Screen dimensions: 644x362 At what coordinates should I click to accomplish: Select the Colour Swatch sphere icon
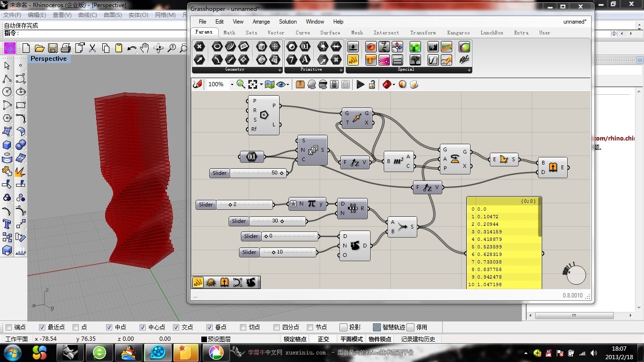point(464,47)
